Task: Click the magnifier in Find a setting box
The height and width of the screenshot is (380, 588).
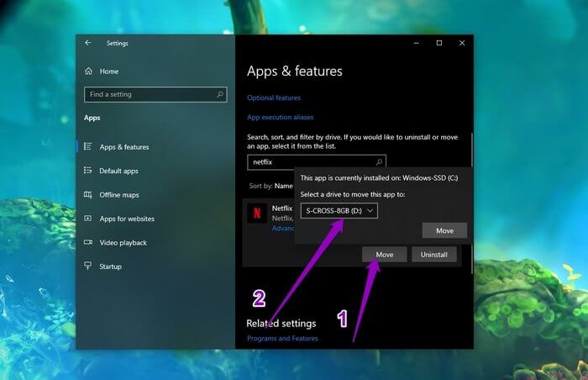Action: coord(220,94)
